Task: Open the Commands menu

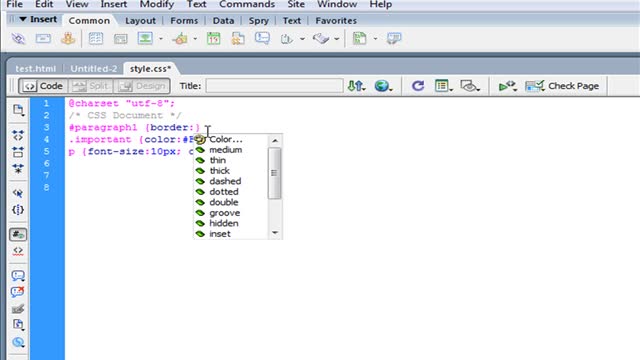Action: 247,4
